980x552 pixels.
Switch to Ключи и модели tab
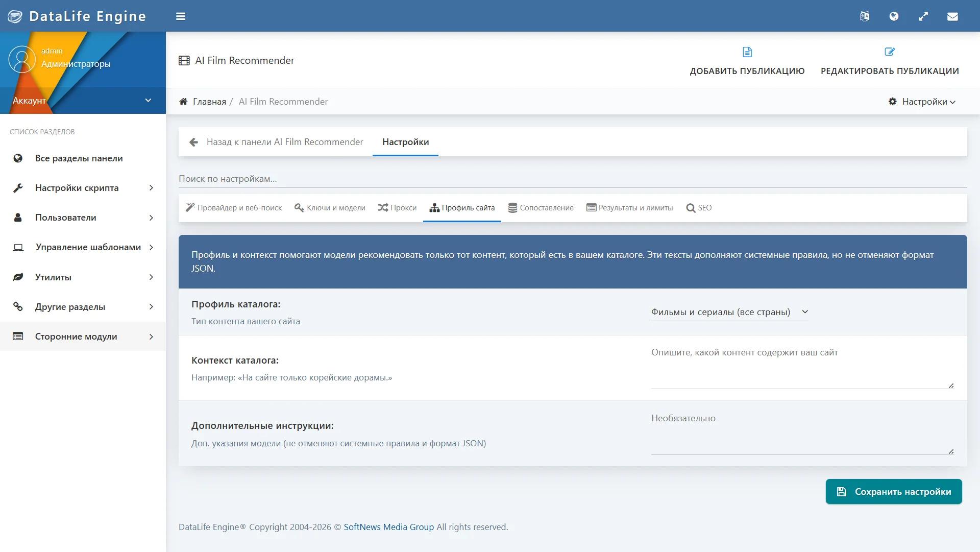330,208
